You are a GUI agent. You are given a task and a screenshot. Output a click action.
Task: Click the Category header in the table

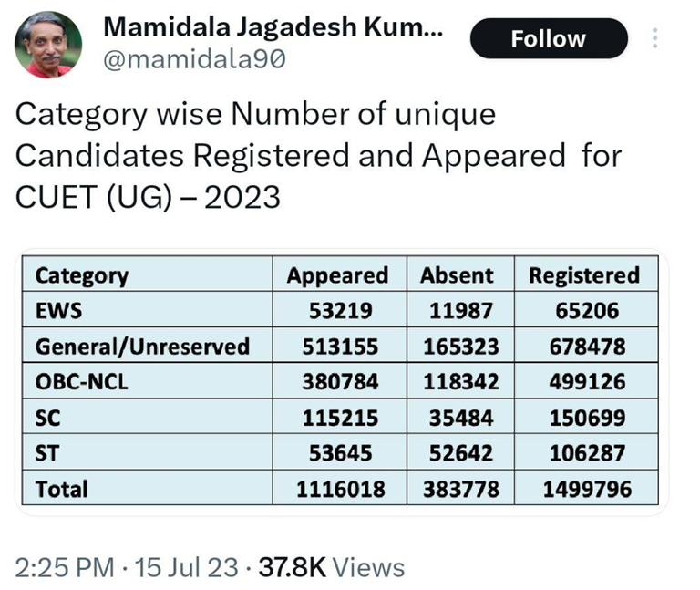[x=82, y=275]
